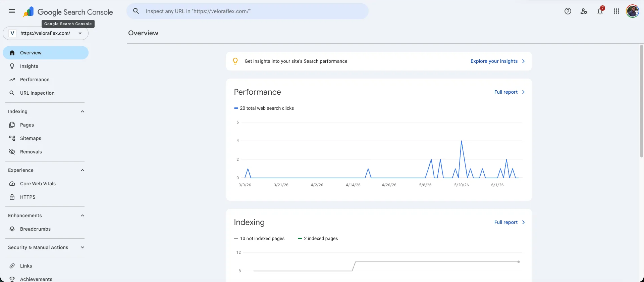Click the Performance trend arrow icon

click(x=12, y=80)
